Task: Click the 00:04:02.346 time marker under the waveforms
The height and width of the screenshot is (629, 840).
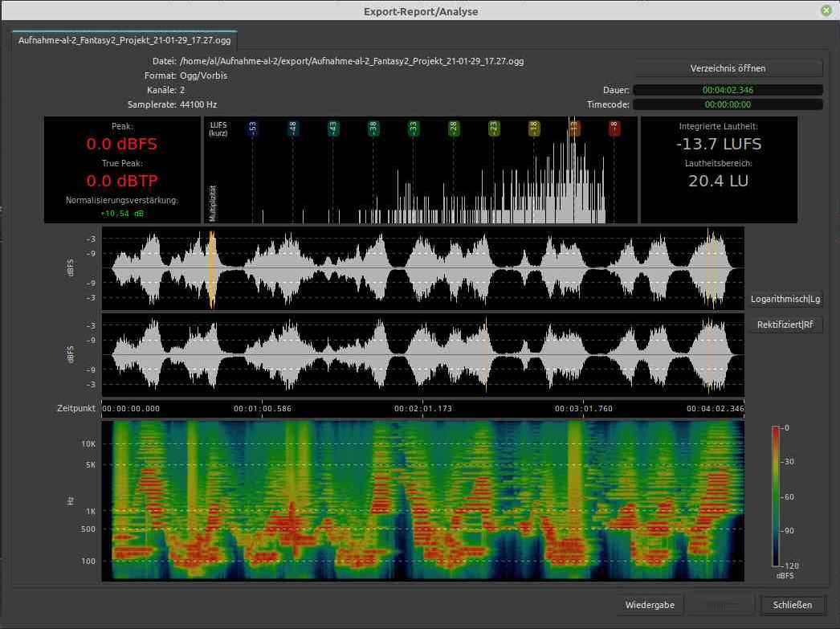Action: point(716,408)
